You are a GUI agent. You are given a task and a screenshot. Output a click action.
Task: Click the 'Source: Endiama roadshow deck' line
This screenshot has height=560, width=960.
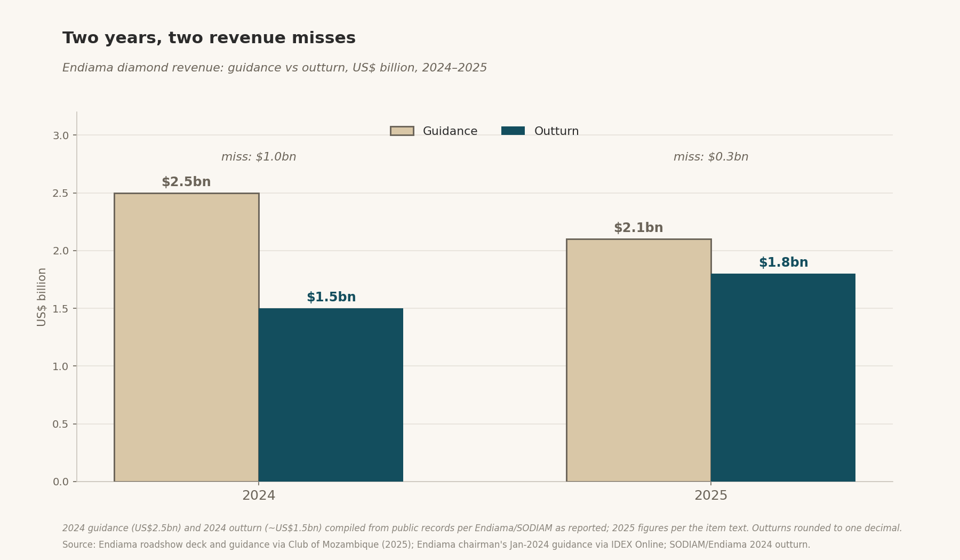pos(436,545)
